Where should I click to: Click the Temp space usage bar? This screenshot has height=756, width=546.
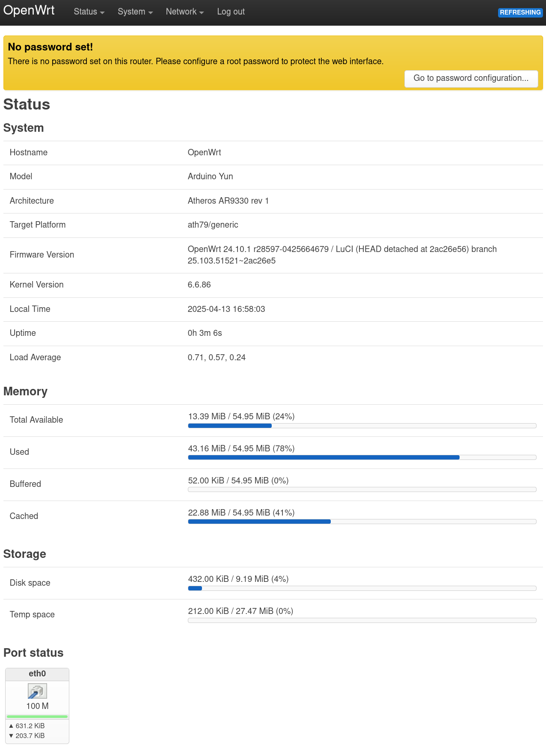coord(362,620)
